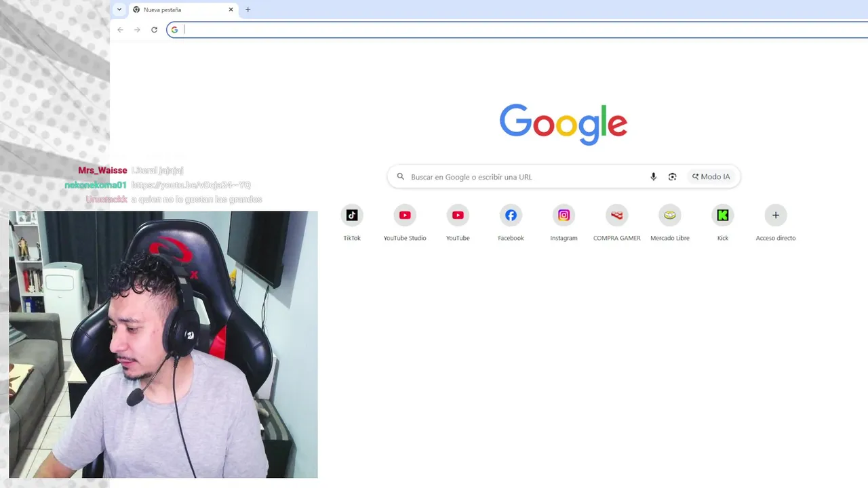Open the Mercado Libre shortcut
Screen dimensions: 868x488
[x=670, y=223]
